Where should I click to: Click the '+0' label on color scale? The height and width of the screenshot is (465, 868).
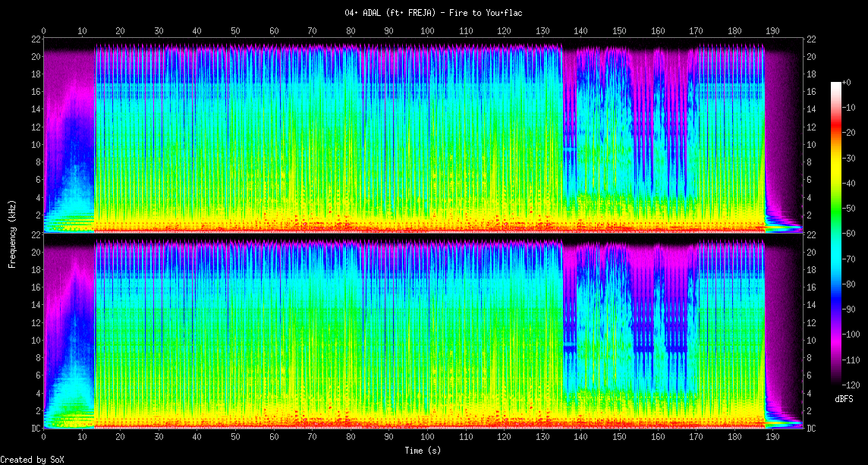tap(847, 82)
